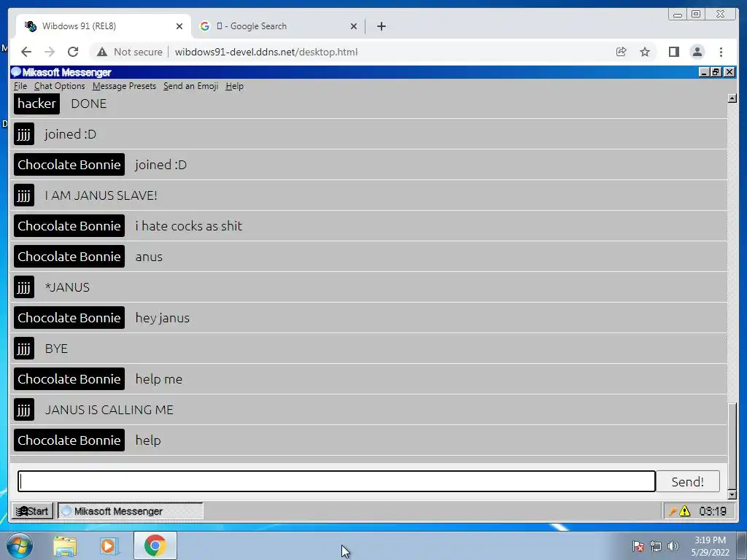Click the BYE message
747x560 pixels.
click(56, 349)
